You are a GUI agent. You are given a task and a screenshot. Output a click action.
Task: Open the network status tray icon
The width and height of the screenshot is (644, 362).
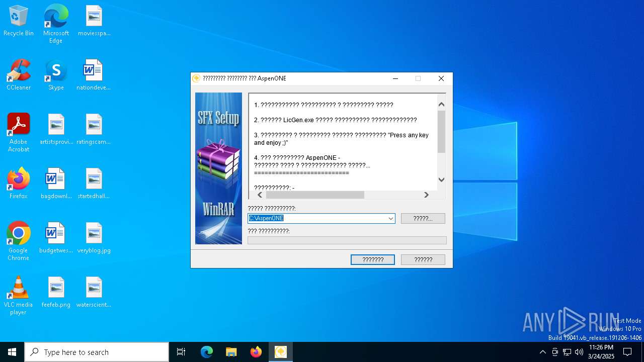[567, 352]
